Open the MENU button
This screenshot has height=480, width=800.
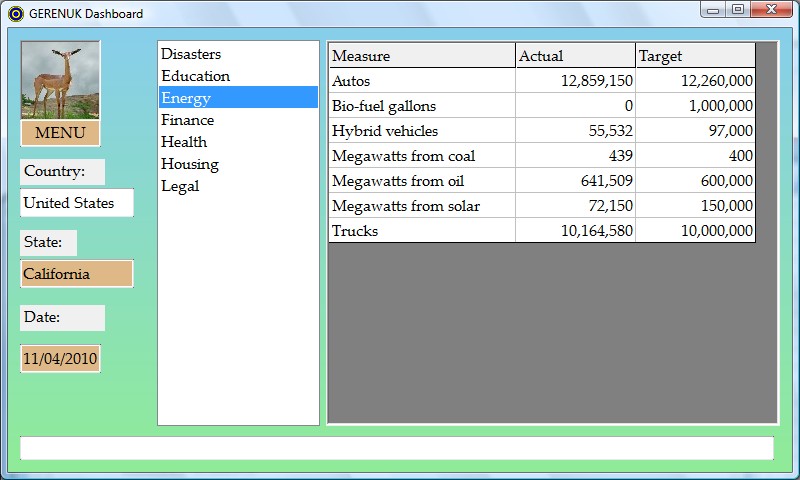click(60, 133)
